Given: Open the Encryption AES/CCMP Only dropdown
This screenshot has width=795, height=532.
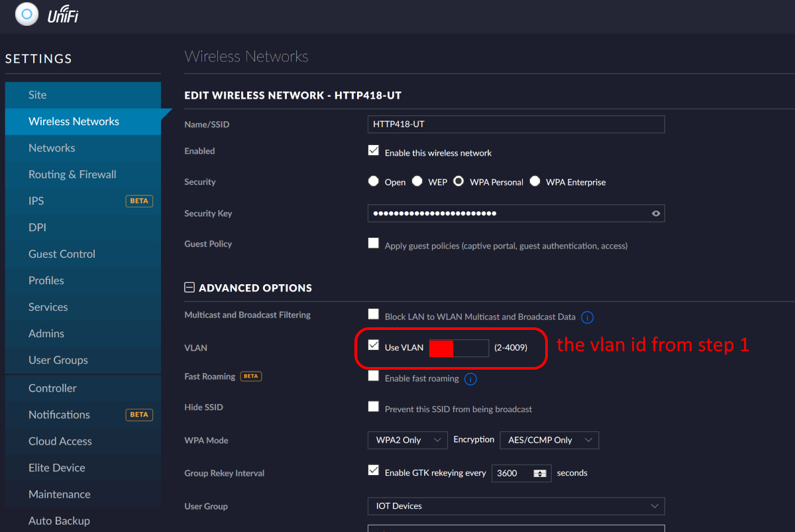Looking at the screenshot, I should pos(549,440).
